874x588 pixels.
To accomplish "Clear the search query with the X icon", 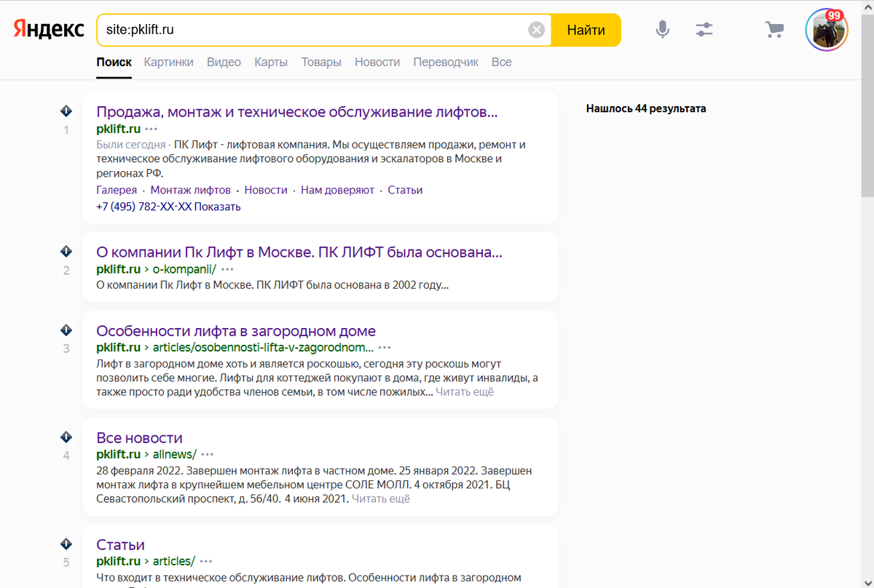I will click(536, 30).
